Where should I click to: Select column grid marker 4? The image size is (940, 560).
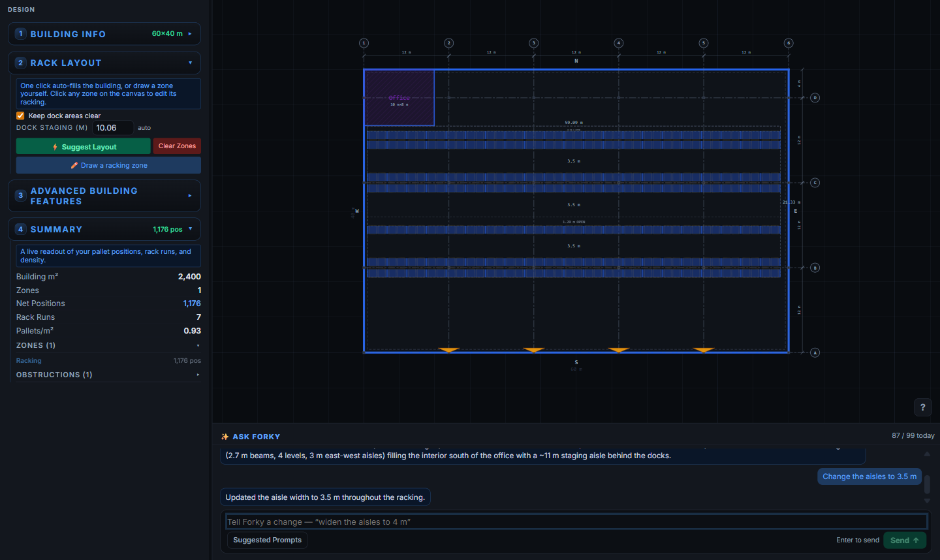[x=619, y=43]
